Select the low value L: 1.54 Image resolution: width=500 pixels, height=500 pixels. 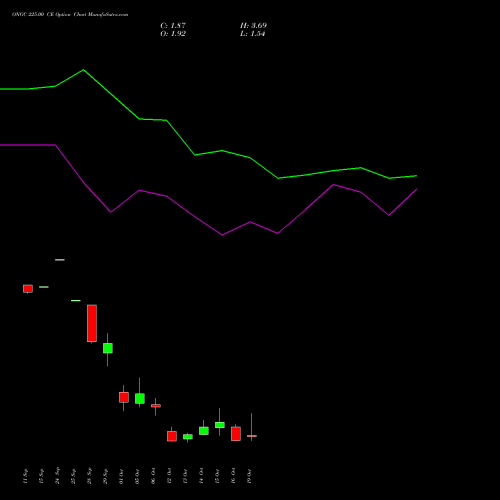click(253, 34)
